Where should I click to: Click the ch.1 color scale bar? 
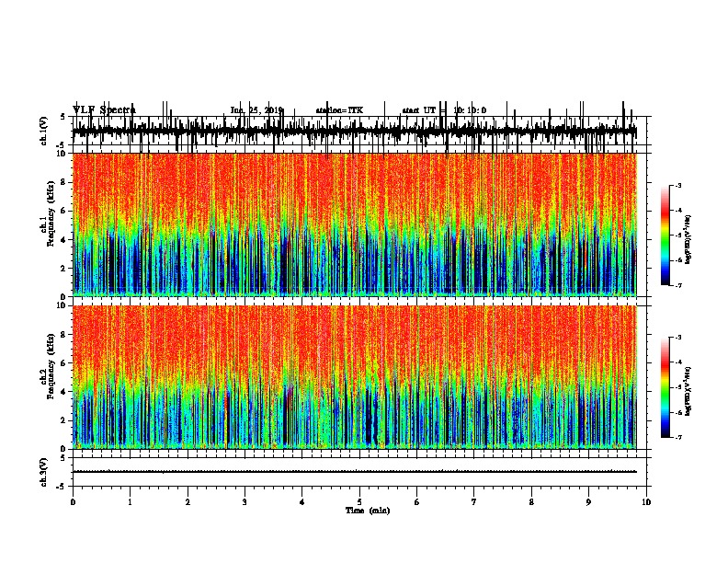click(665, 236)
